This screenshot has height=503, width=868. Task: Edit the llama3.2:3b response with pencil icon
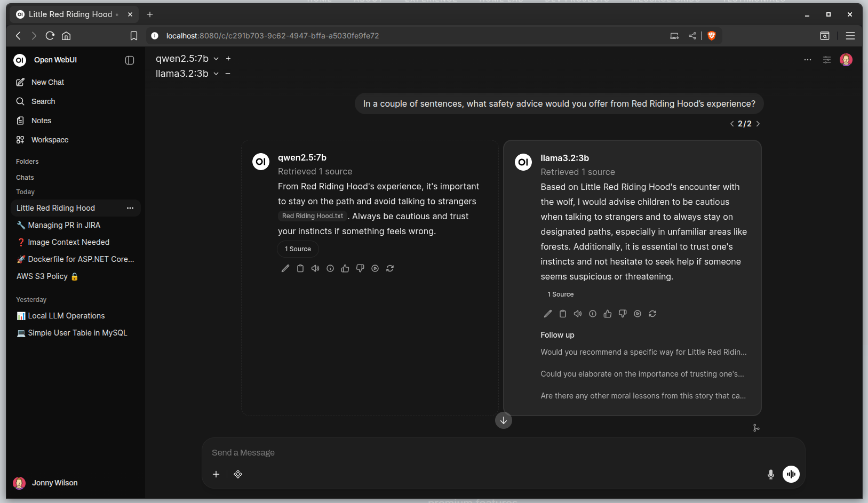[548, 314]
